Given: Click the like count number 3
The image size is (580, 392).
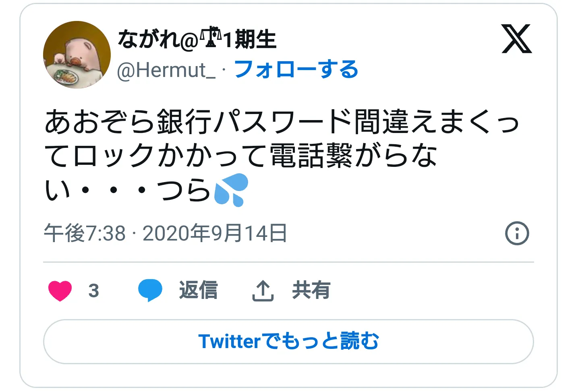Looking at the screenshot, I should [x=93, y=290].
